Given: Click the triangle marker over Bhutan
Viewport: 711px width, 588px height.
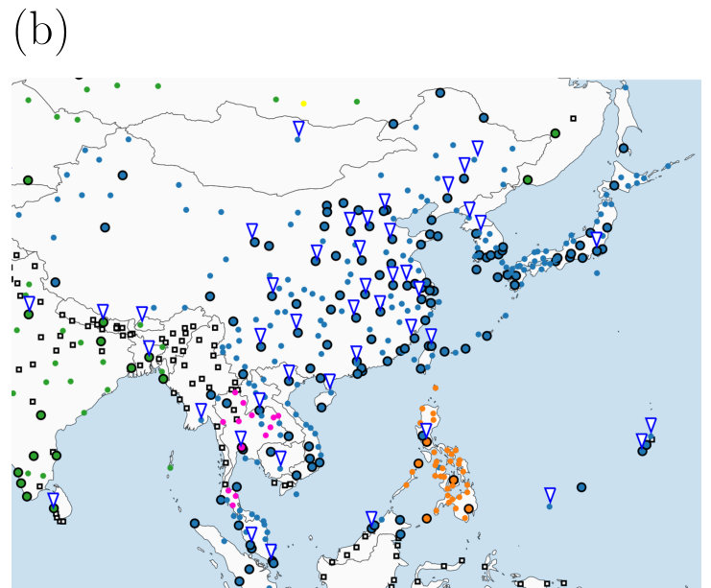Looking at the screenshot, I should click(142, 314).
